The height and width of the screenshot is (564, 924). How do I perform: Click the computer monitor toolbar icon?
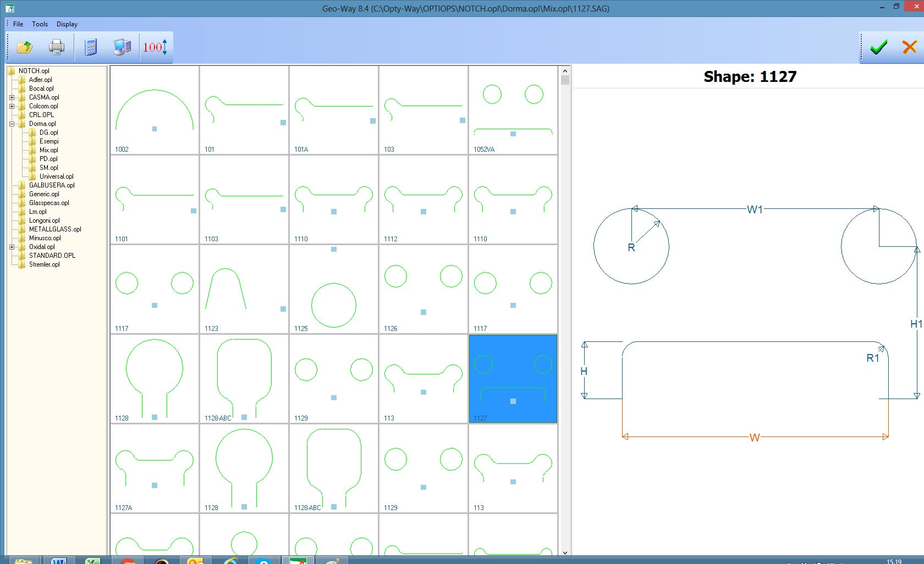(122, 47)
